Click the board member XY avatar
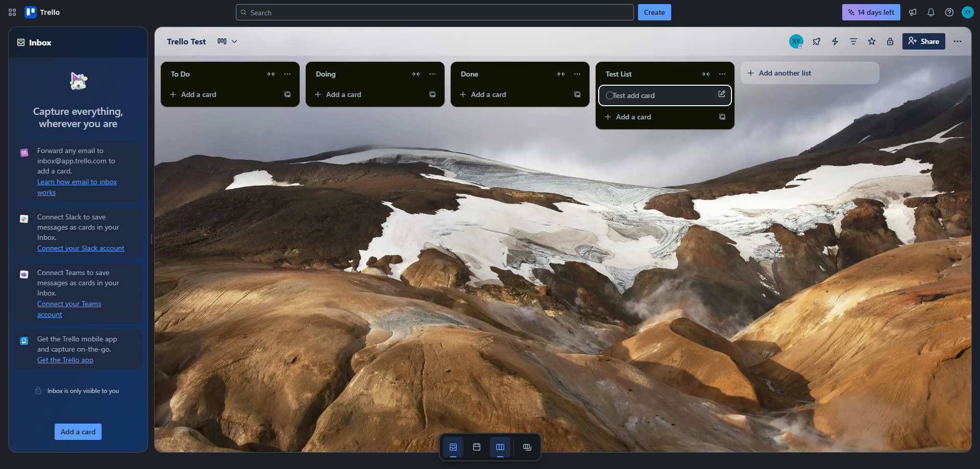The height and width of the screenshot is (469, 980). [x=796, y=41]
